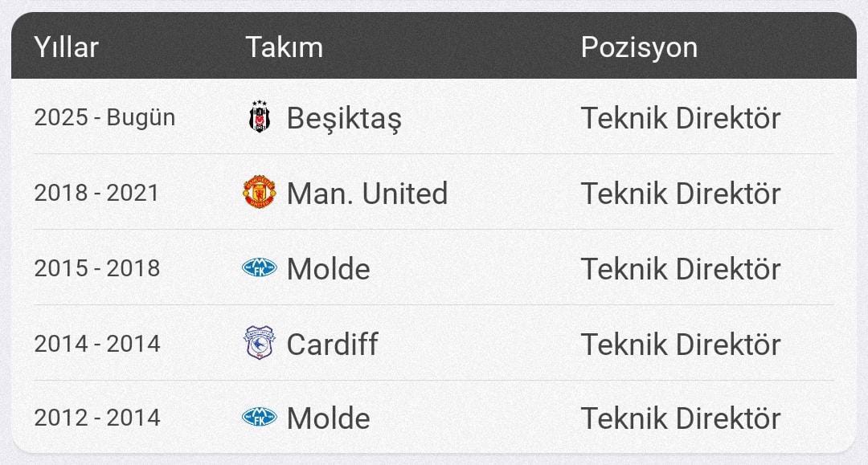Open the Beşiktaş team name link
This screenshot has width=868, height=465.
[x=344, y=118]
